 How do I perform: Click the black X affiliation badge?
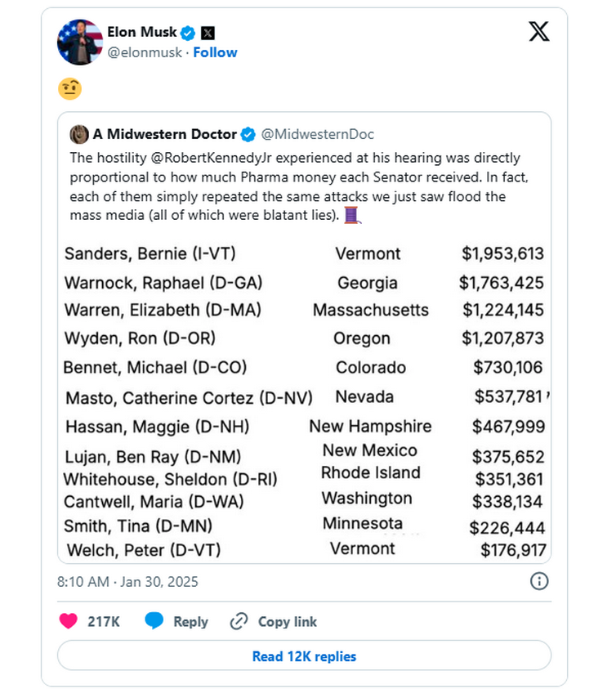pos(208,33)
